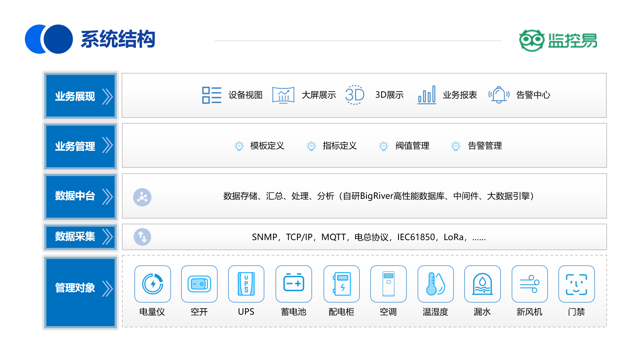Click the blue double-circle title icon
This screenshot has width=644, height=362.
point(49,39)
